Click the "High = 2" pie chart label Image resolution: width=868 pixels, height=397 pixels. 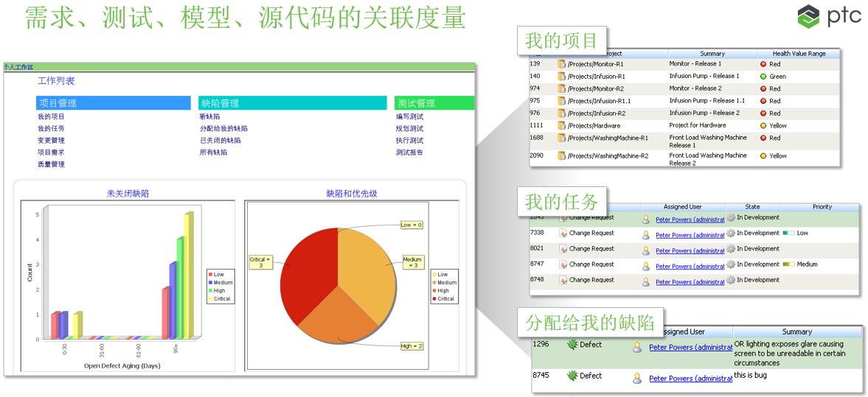[x=412, y=346]
